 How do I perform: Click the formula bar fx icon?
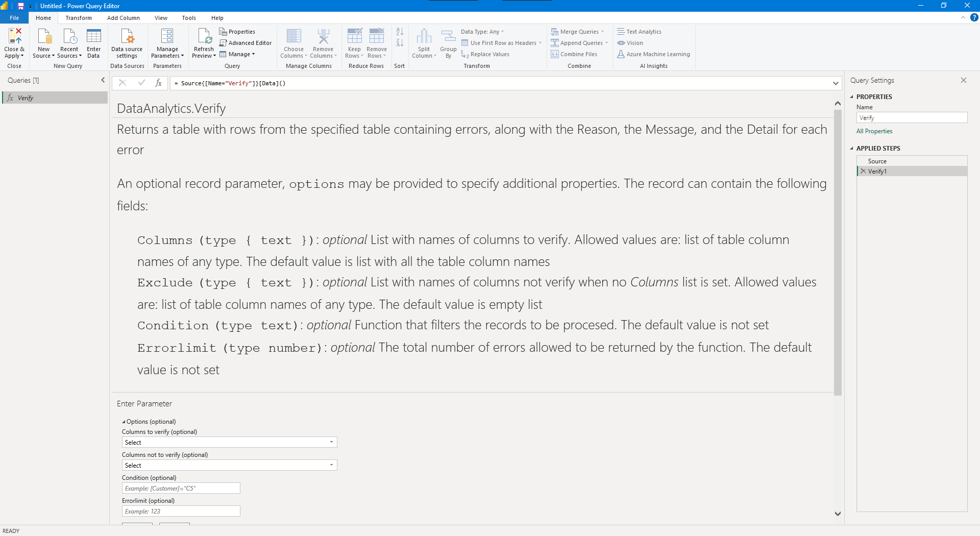[x=159, y=83]
